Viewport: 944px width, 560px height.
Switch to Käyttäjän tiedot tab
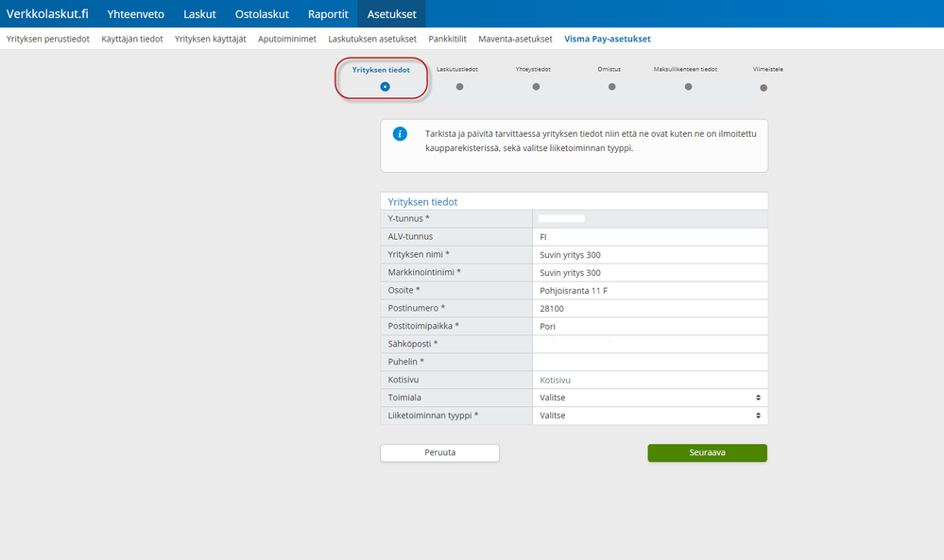coord(132,39)
